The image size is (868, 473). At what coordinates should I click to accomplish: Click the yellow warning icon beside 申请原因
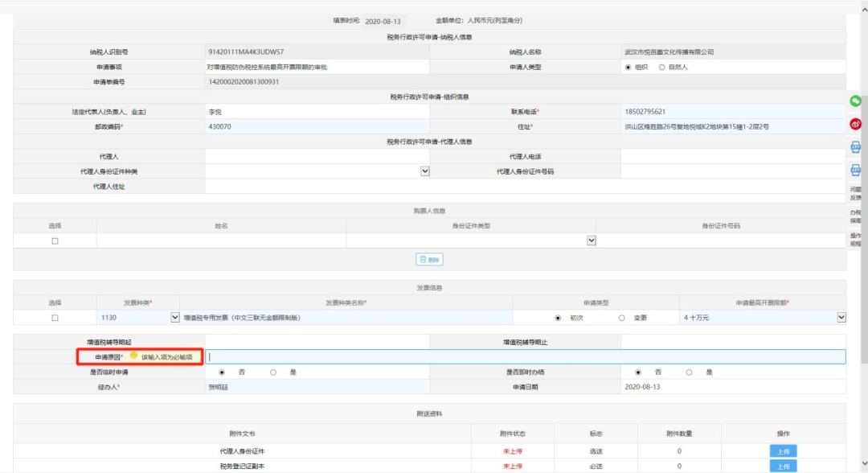click(133, 356)
